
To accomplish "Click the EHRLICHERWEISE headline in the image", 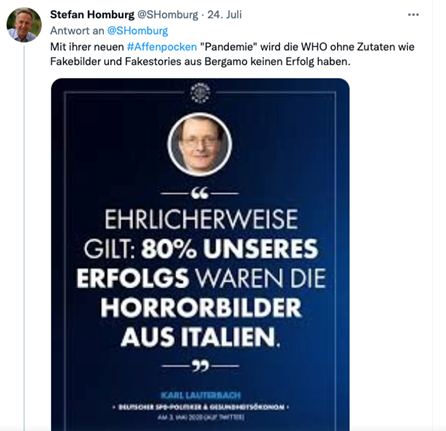I will pos(201,219).
